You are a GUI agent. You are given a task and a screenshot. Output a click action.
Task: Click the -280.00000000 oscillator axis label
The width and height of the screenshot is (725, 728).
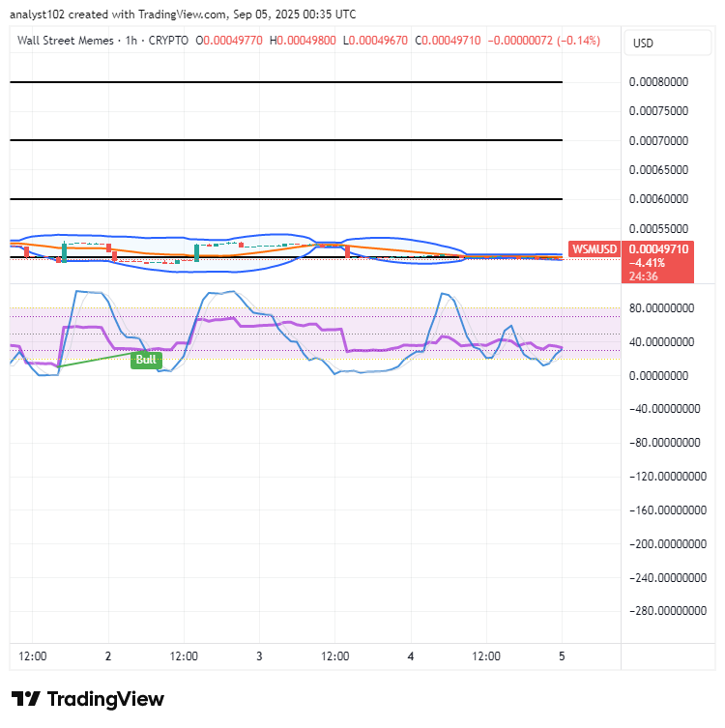pyautogui.click(x=667, y=611)
